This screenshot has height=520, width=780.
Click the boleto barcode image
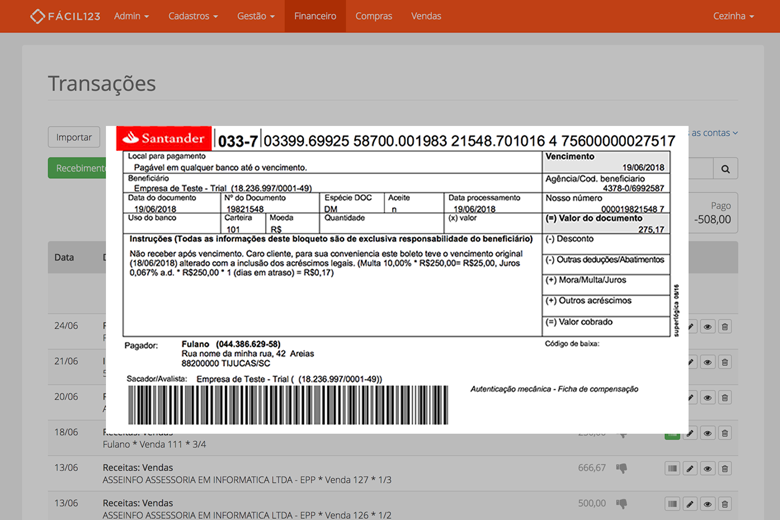pos(288,405)
